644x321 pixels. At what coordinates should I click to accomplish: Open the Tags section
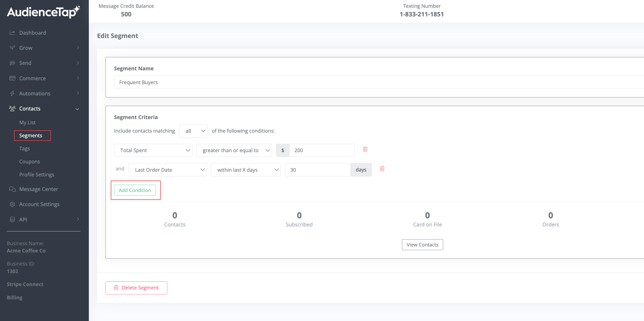tap(24, 148)
